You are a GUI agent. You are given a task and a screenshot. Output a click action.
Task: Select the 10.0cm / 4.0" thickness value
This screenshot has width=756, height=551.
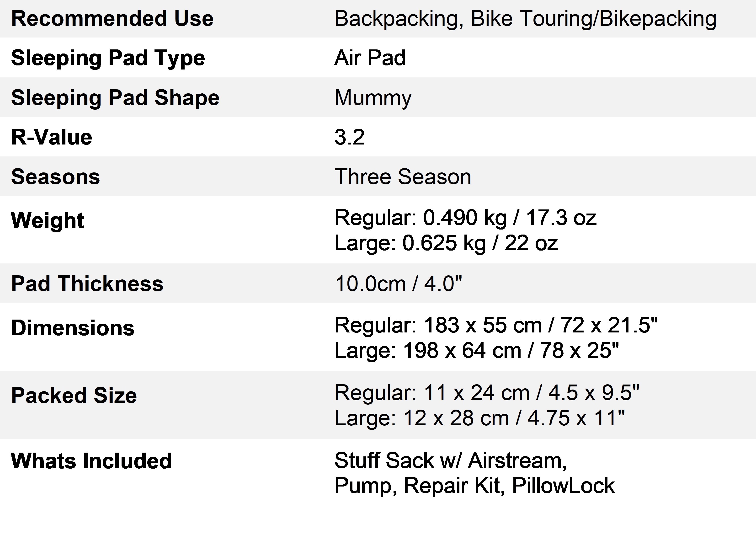[398, 284]
